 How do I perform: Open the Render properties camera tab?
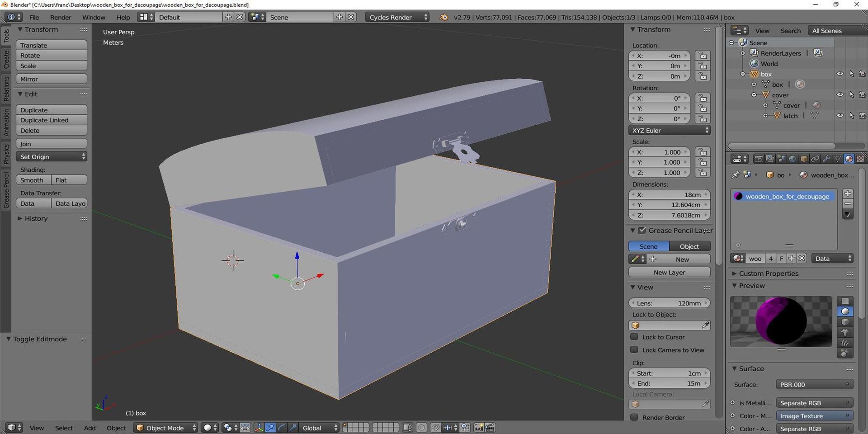(759, 159)
